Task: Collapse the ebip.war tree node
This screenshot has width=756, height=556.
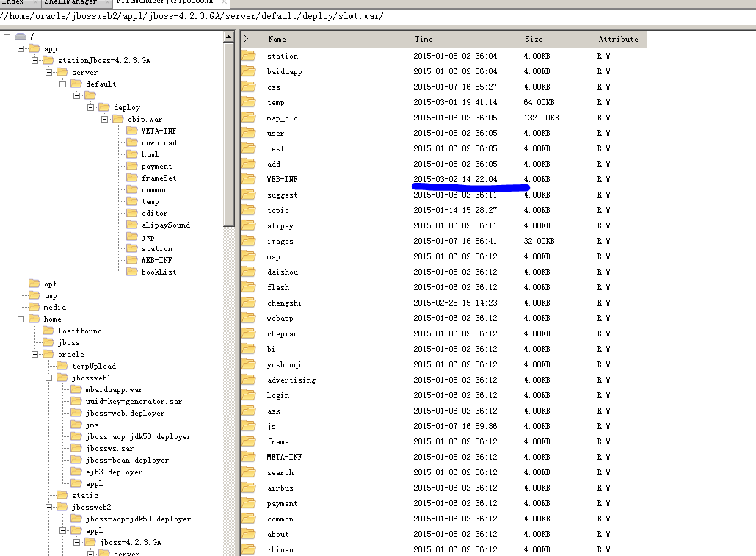Action: click(105, 119)
